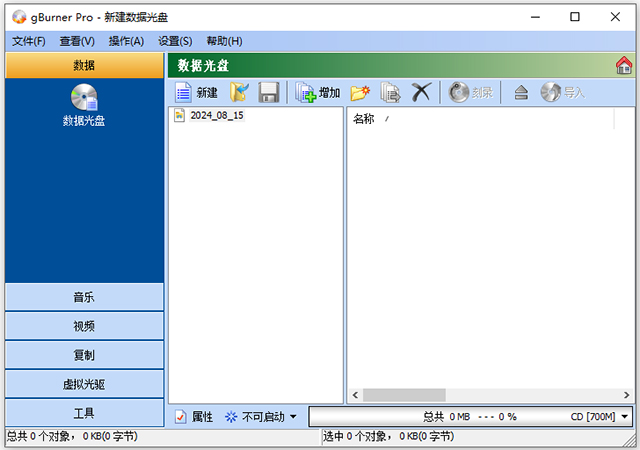Open the CD [700M] disc size dropdown
Image resolution: width=640 pixels, height=450 pixels.
[624, 417]
